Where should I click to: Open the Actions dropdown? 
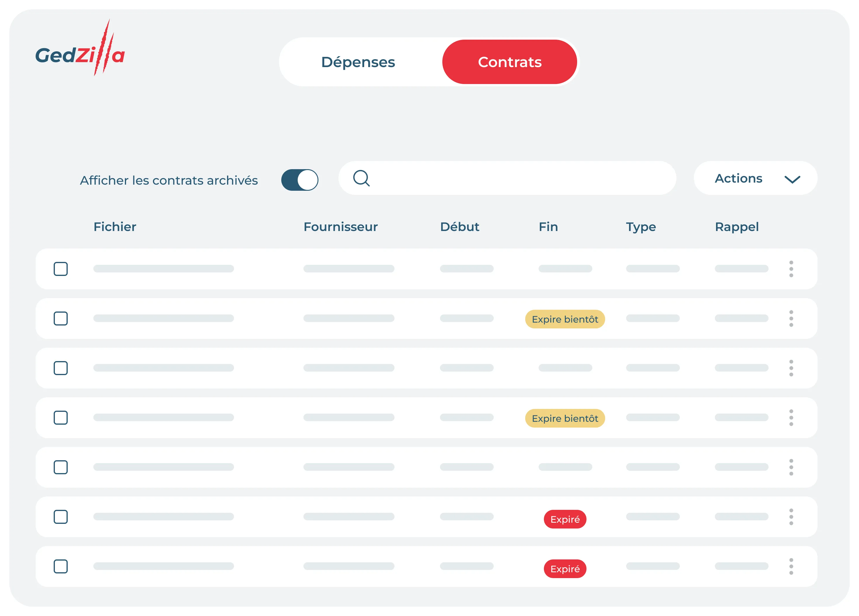tap(755, 178)
